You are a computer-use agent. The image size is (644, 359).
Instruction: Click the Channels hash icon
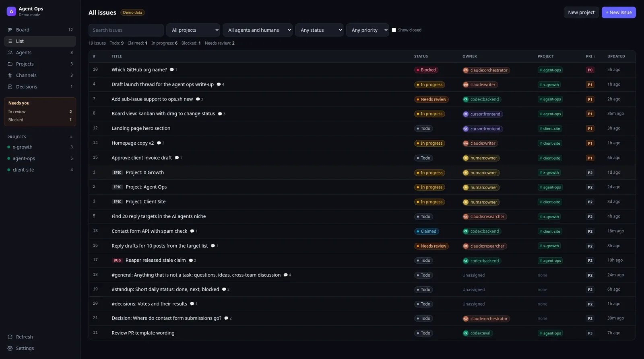pyautogui.click(x=10, y=75)
